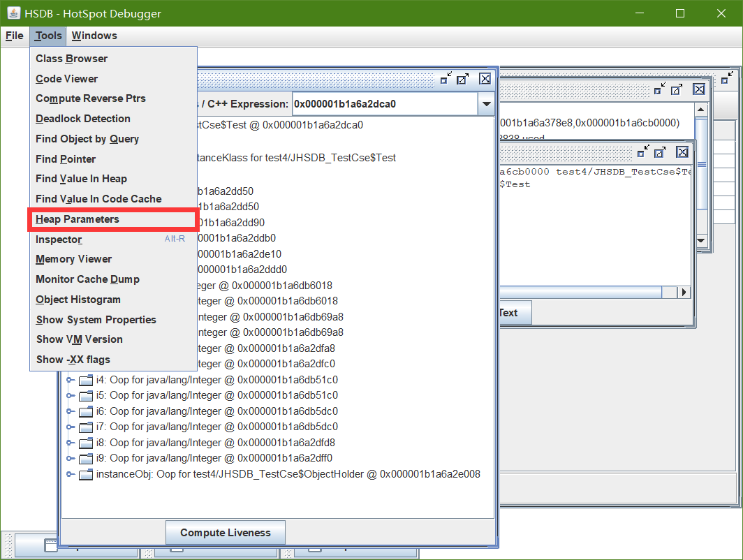Image resolution: width=743 pixels, height=560 pixels.
Task: Select row i9: Oop for java/lang/Integer
Action: [214, 458]
